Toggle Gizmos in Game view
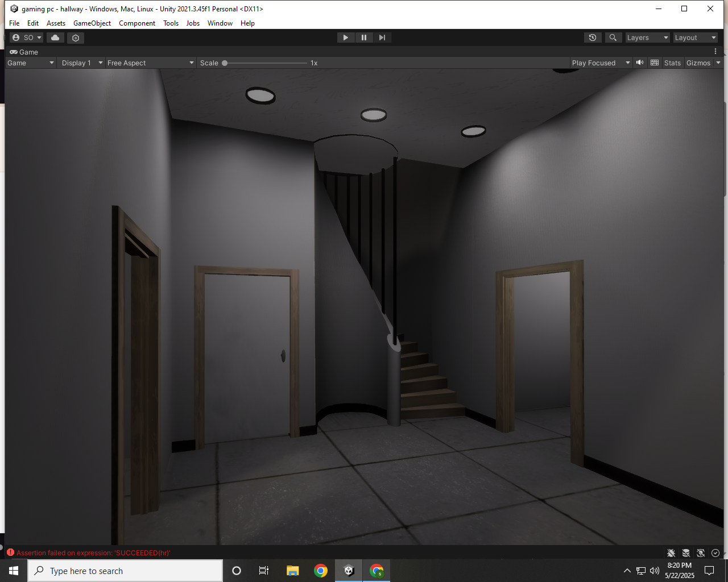 [698, 63]
